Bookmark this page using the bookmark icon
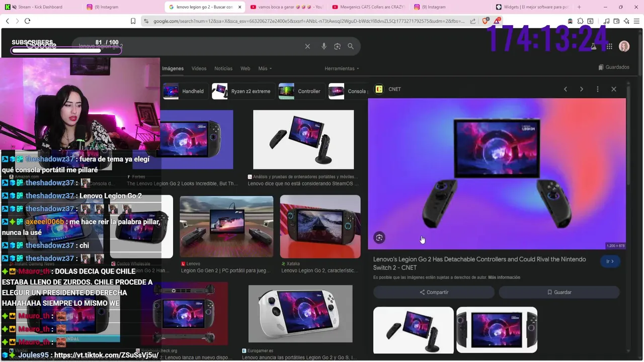644x362 pixels. [x=133, y=21]
